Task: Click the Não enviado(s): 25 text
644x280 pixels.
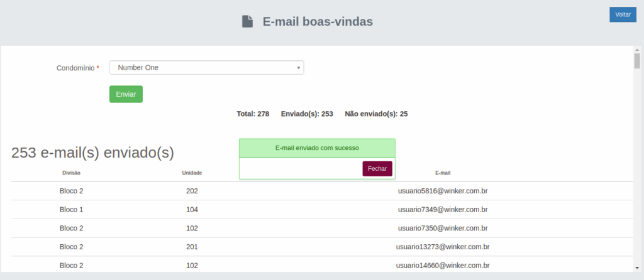Action: pyautogui.click(x=376, y=114)
